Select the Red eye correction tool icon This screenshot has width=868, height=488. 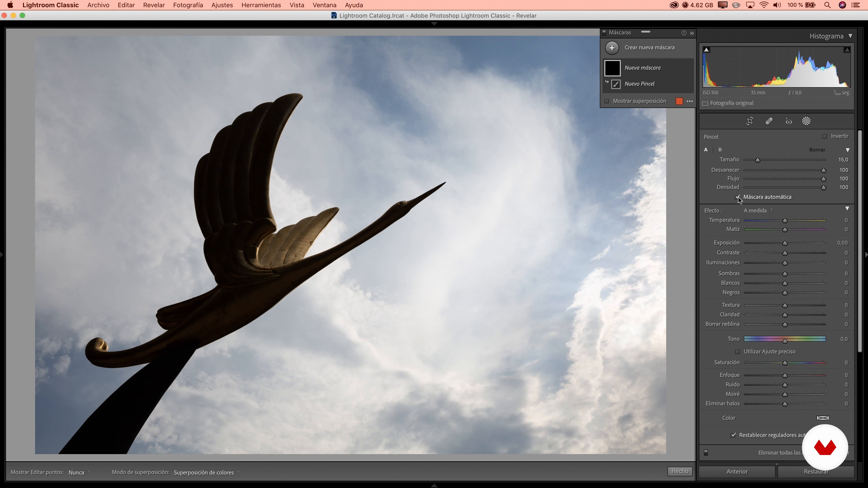pyautogui.click(x=788, y=121)
